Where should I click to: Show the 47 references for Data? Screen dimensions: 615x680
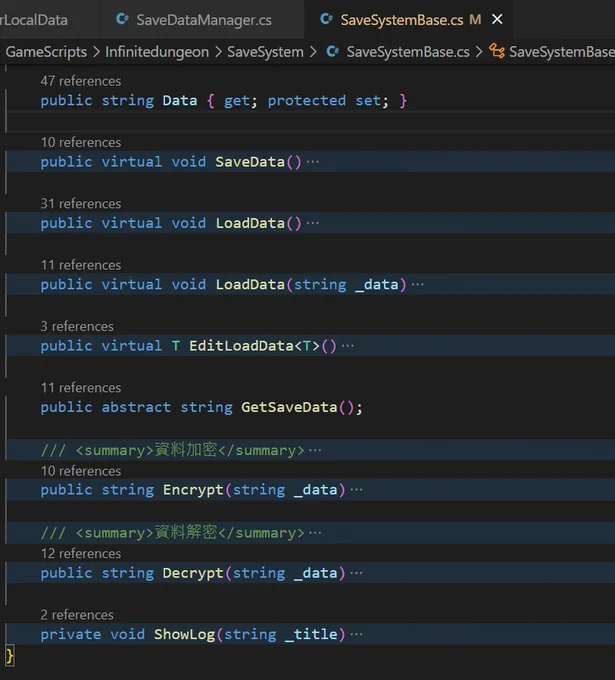(x=81, y=81)
